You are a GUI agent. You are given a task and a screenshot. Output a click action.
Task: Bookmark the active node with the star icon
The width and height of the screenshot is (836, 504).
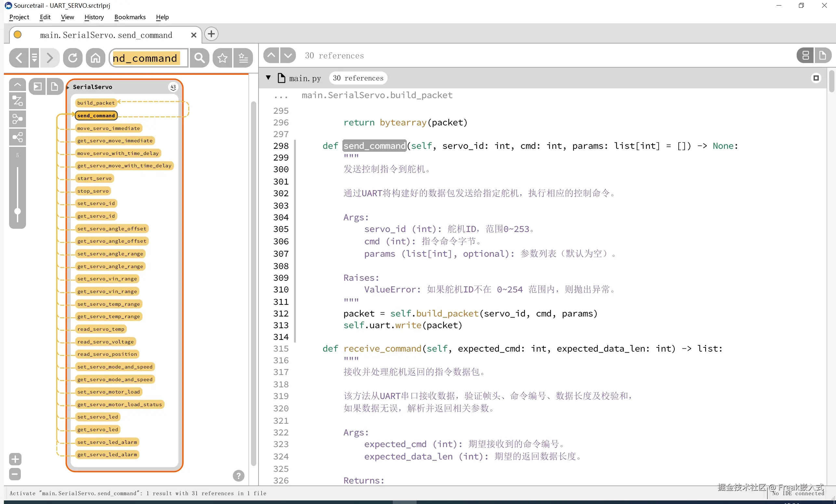(222, 58)
